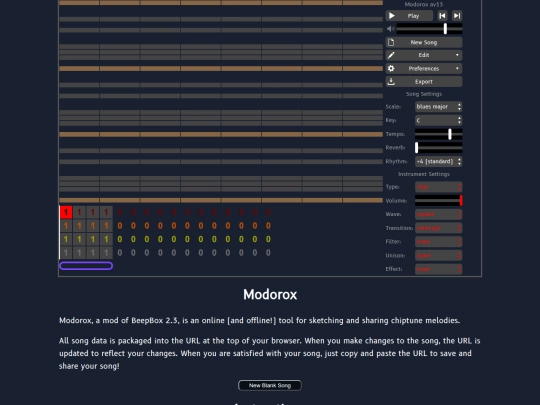Open the Scale dropdown showing blues major

[438, 107]
